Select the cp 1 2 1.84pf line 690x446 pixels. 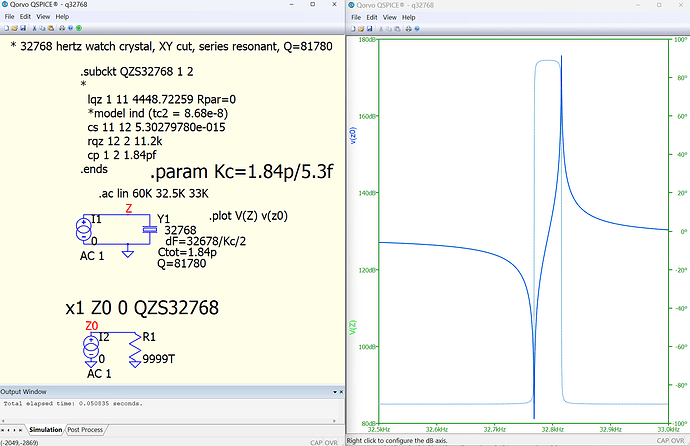point(122,155)
